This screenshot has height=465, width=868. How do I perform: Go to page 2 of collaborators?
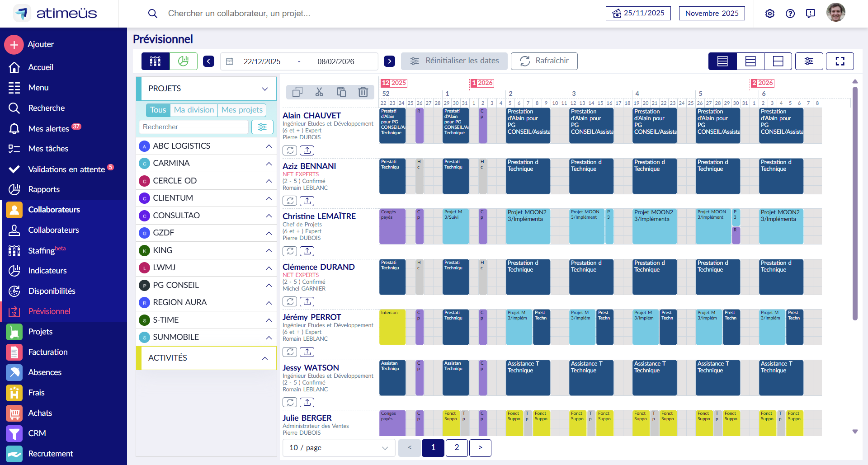point(457,448)
